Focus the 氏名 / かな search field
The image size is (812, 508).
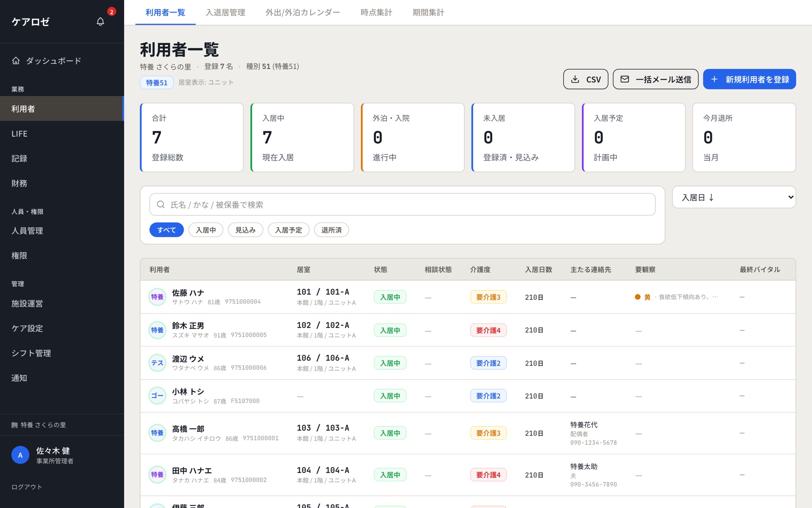click(x=402, y=205)
